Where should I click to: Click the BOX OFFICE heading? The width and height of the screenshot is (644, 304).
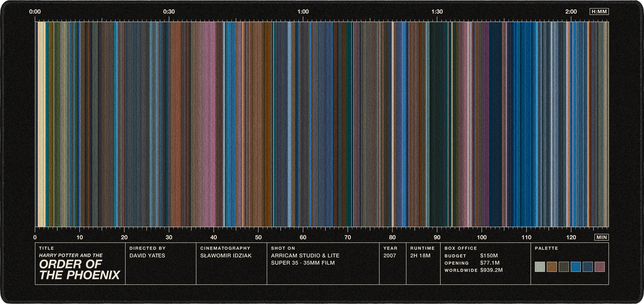click(x=460, y=248)
